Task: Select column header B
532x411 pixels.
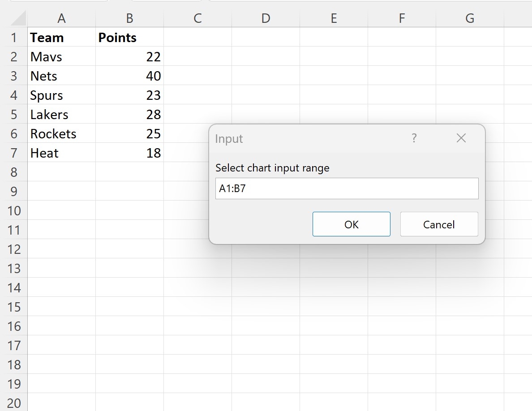Action: 129,18
